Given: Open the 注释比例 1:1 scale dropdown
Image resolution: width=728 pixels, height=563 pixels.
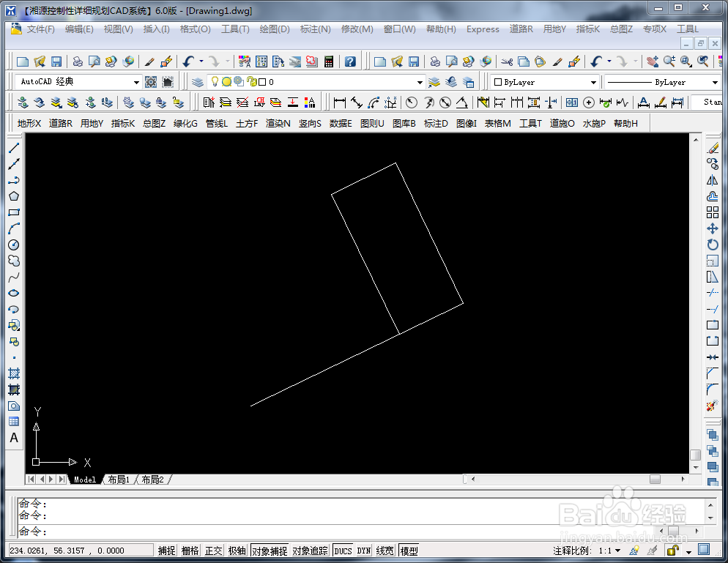Looking at the screenshot, I should point(618,551).
